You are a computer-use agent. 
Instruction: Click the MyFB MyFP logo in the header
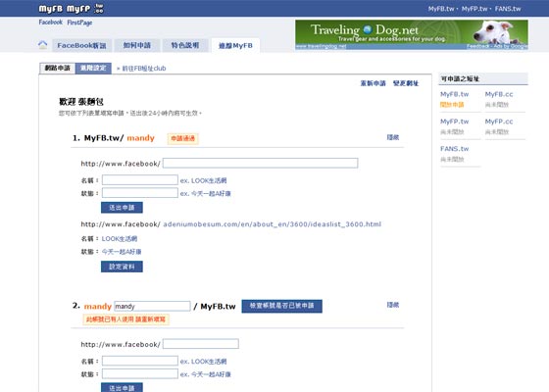[x=71, y=9]
